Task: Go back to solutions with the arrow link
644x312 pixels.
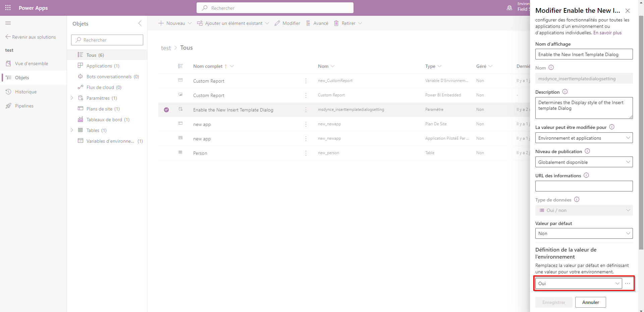Action: click(31, 37)
